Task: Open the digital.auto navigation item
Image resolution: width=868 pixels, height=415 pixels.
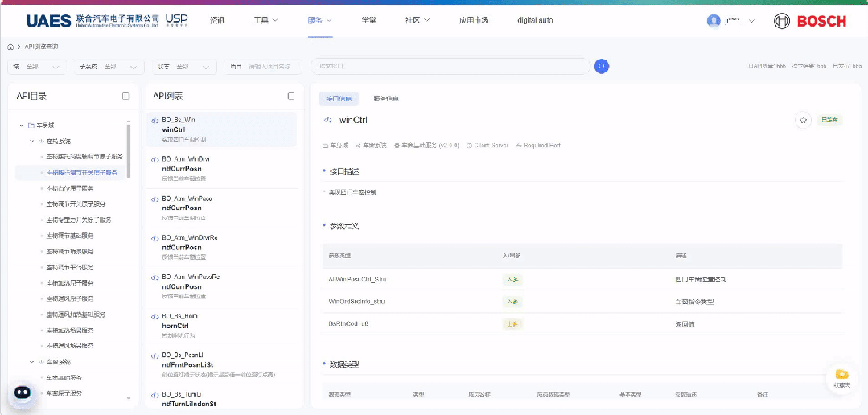Action: 535,20
